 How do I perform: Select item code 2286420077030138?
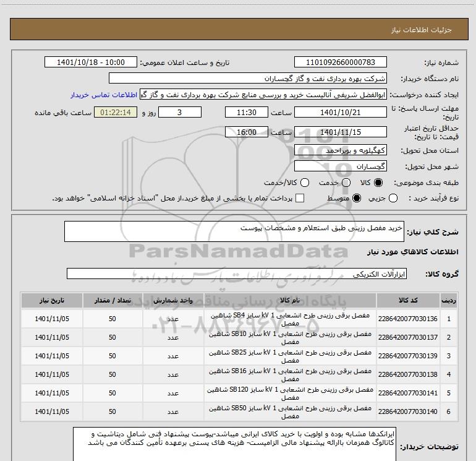pyautogui.click(x=408, y=374)
